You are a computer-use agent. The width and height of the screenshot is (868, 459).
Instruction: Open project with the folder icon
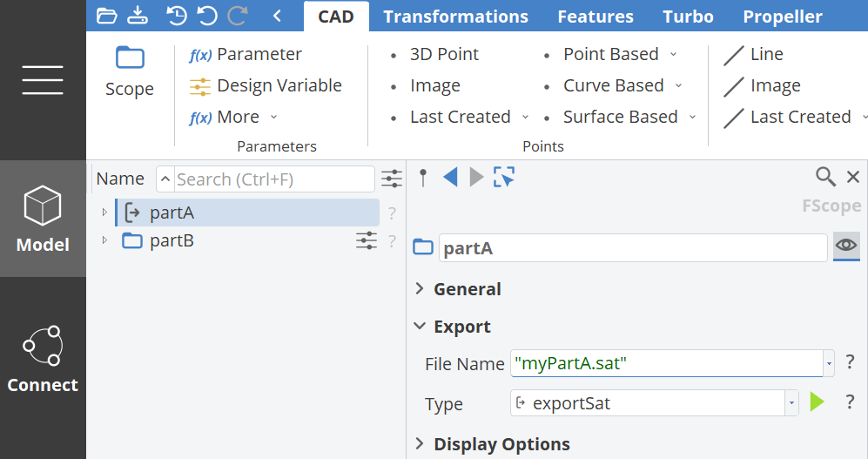pyautogui.click(x=106, y=16)
